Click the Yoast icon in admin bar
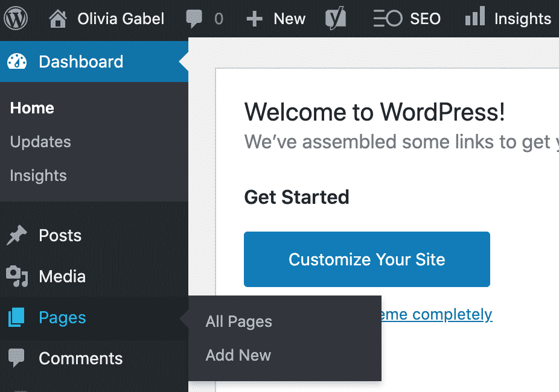This screenshot has width=559, height=392. (x=336, y=18)
